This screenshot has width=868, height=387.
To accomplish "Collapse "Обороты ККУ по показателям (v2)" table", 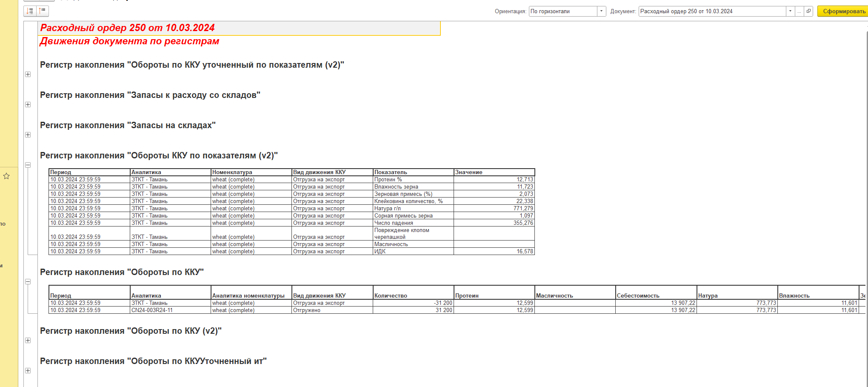I will (x=28, y=165).
